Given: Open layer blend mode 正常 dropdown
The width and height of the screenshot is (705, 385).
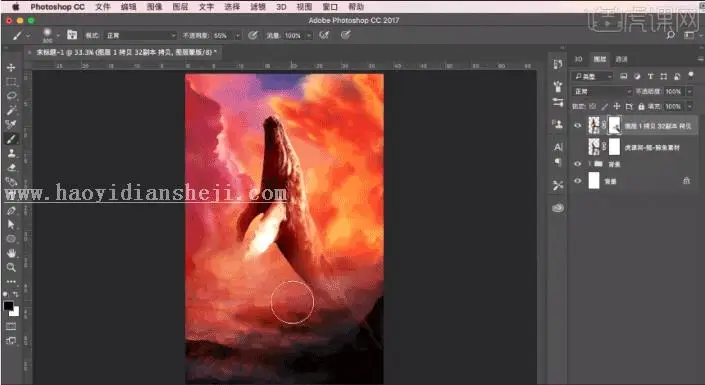Looking at the screenshot, I should 602,91.
